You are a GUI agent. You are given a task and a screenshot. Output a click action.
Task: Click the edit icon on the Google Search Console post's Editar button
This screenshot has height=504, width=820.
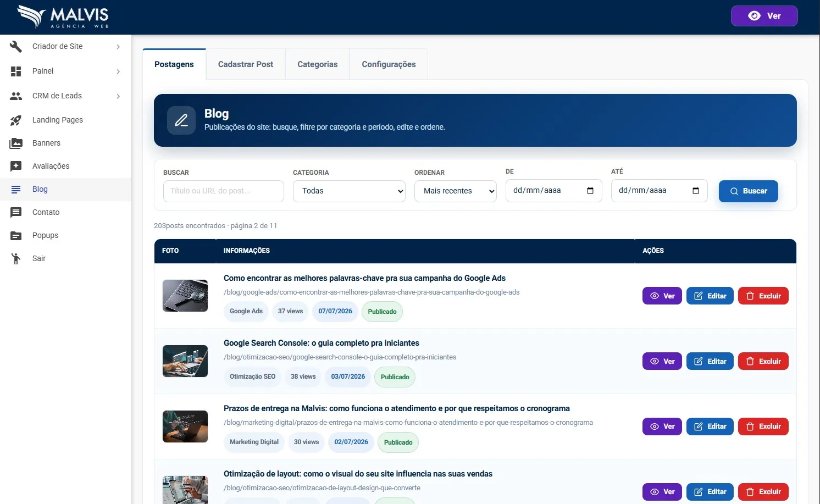point(698,361)
